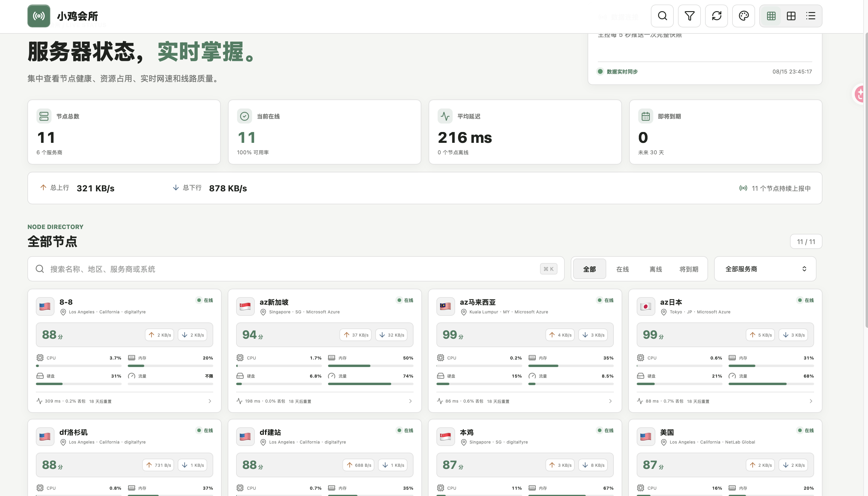Click the Singapore flag on 本鸡 card
The width and height of the screenshot is (868, 496).
445,437
